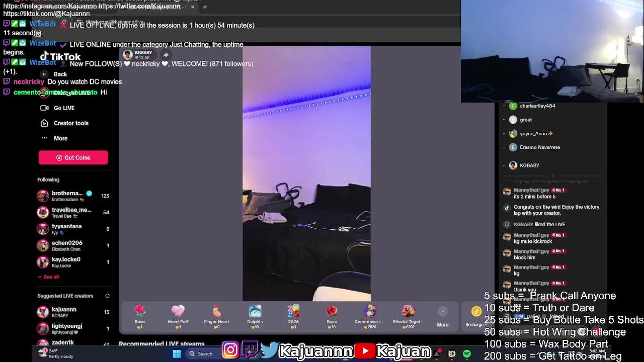The height and width of the screenshot is (362, 644).
Task: Open zaden1k suggested live creator
Action: pyautogui.click(x=73, y=343)
